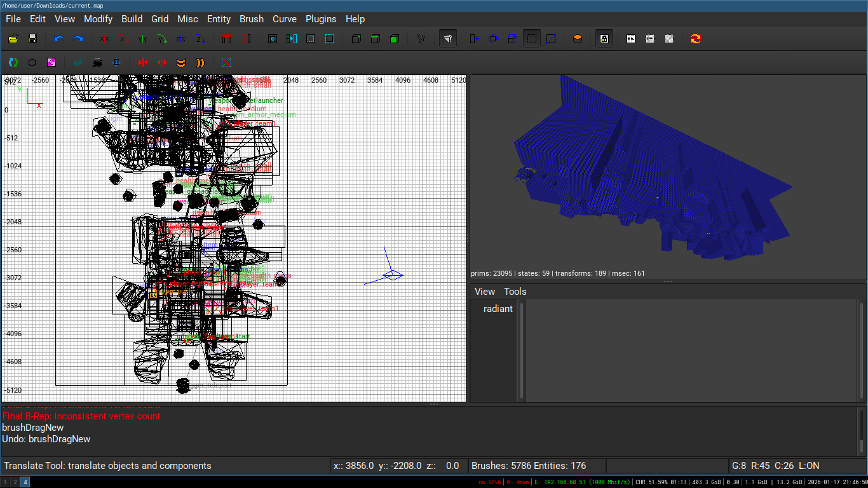Click the solid green cube icon
Screen dimensions: 868x488
(394, 39)
